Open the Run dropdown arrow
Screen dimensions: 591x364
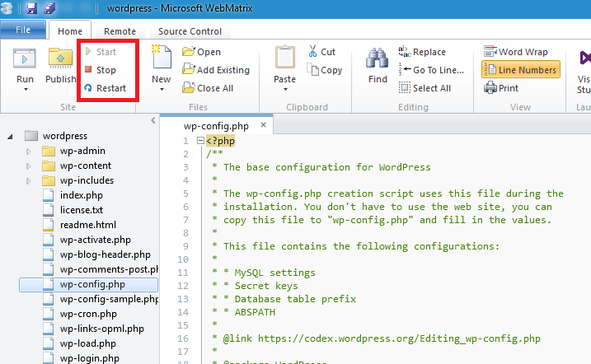coord(26,90)
